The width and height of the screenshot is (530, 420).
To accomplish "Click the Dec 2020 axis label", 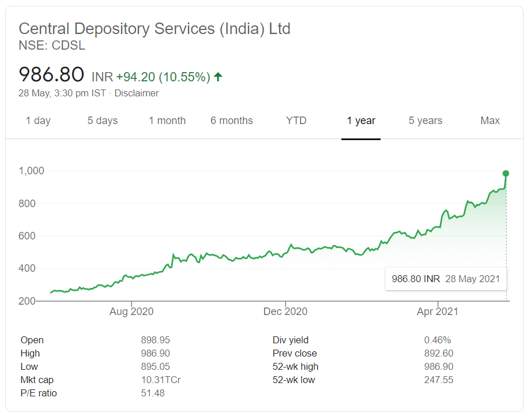I will (x=285, y=312).
